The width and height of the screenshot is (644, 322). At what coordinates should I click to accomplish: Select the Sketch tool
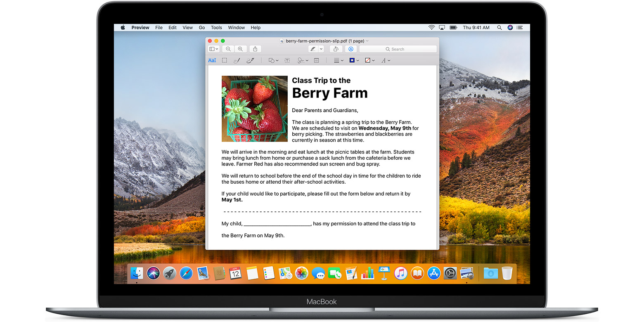[x=237, y=60]
